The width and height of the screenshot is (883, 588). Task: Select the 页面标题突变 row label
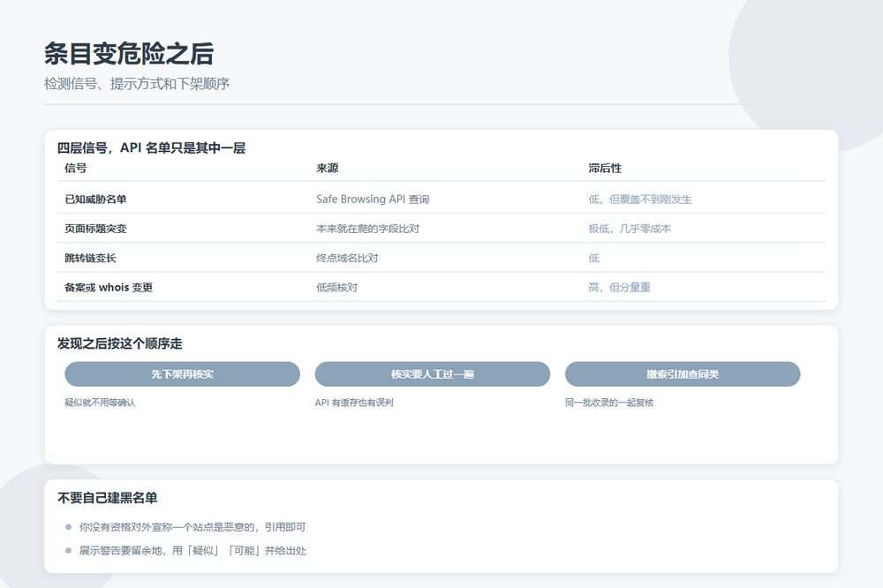[95, 228]
